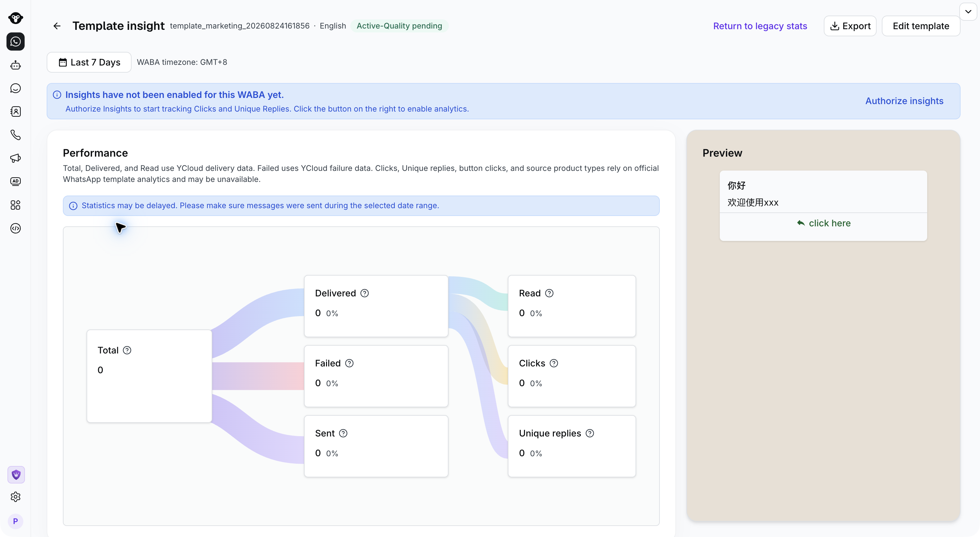
Task: Click the help icon next to Total
Action: click(x=127, y=350)
